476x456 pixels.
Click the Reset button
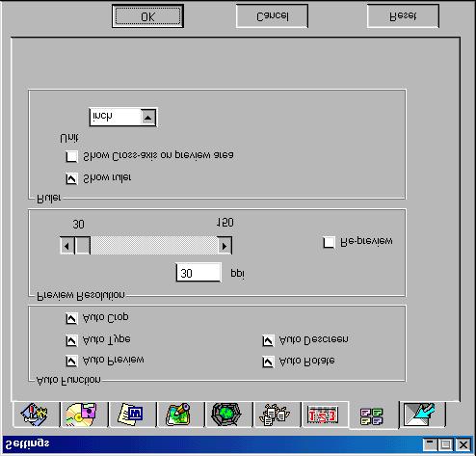pos(403,15)
